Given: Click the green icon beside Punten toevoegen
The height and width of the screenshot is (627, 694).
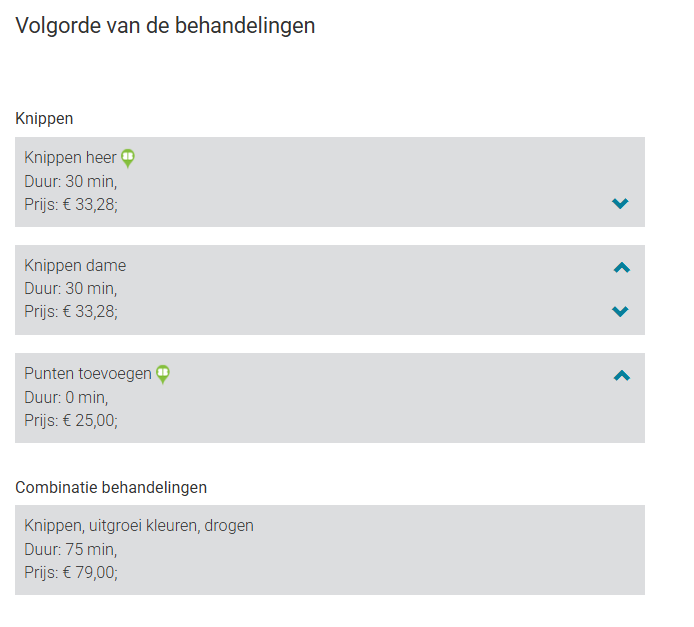Looking at the screenshot, I should point(163,374).
